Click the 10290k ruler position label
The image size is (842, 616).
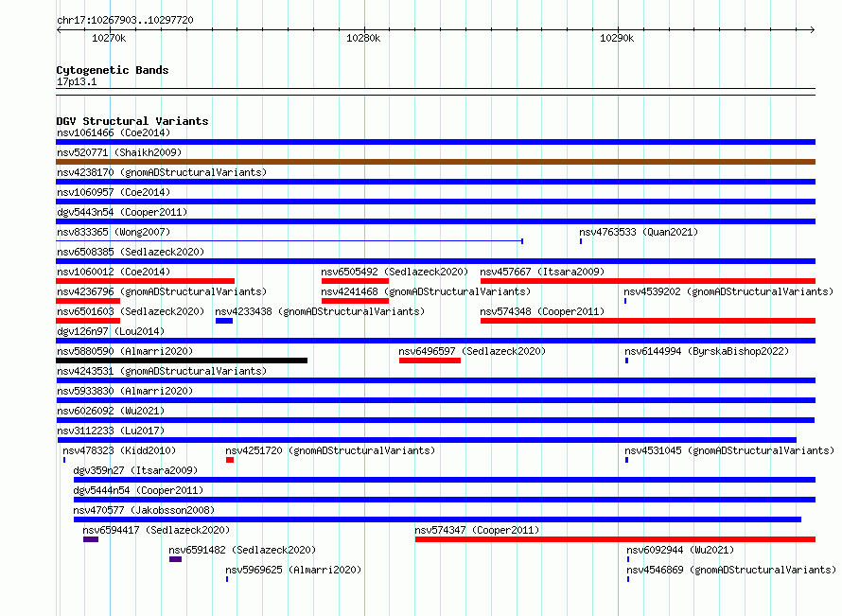pyautogui.click(x=617, y=38)
